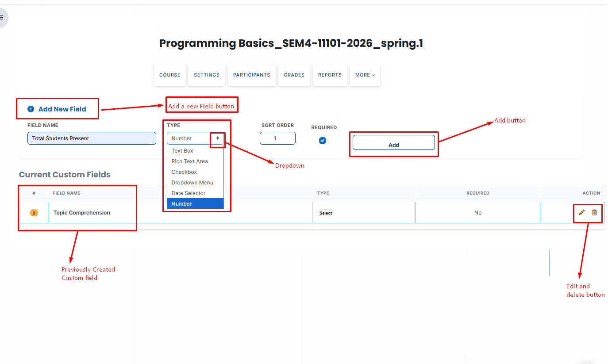View the Grades tab
Image resolution: width=608 pixels, height=364 pixels.
(294, 75)
